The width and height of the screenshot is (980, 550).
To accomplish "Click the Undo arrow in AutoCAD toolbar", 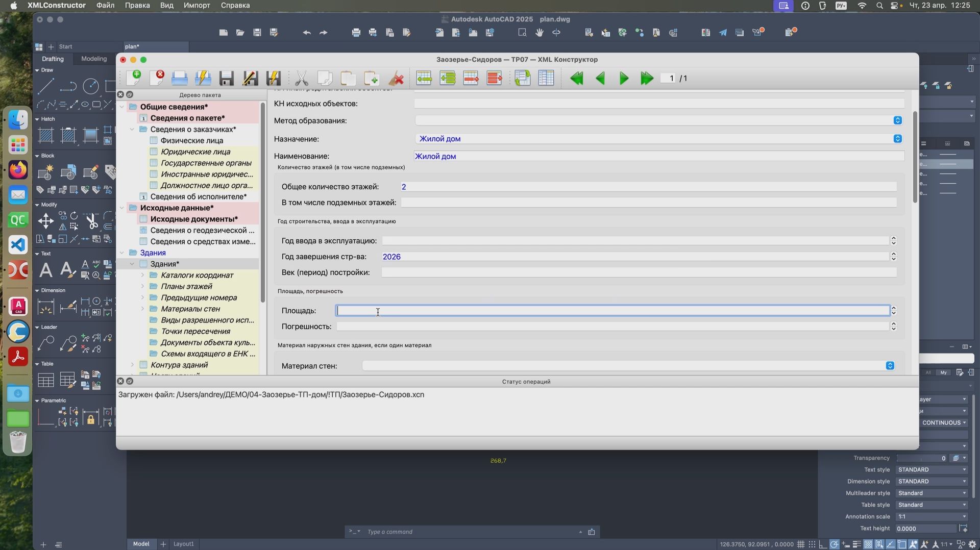I will coord(306,32).
